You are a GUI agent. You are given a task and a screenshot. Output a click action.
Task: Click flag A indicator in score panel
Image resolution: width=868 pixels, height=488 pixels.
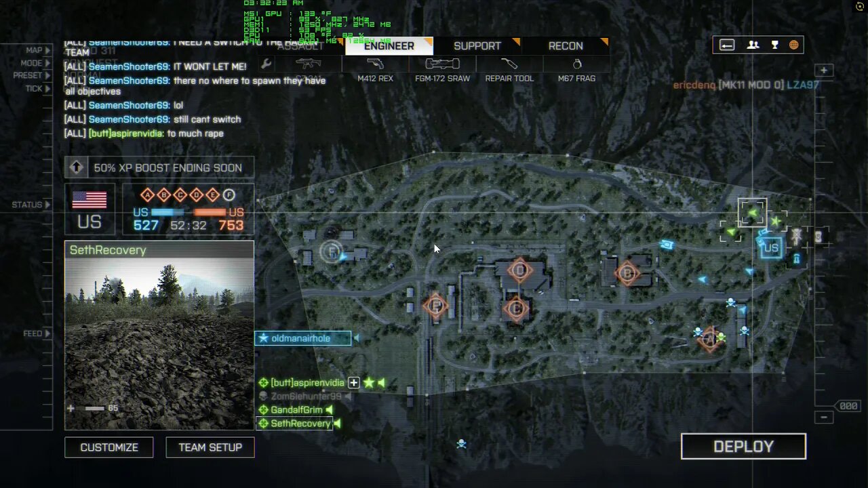[147, 195]
